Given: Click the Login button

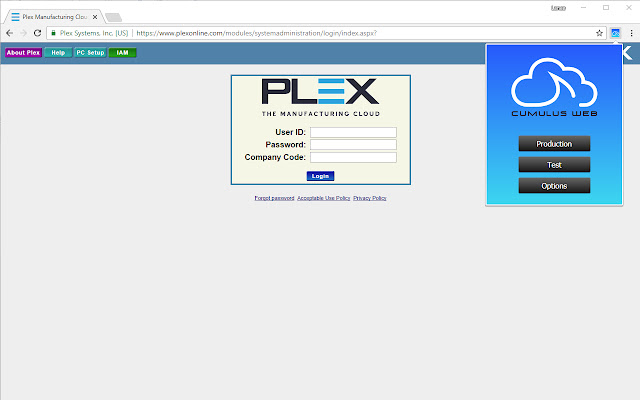Looking at the screenshot, I should click(320, 176).
